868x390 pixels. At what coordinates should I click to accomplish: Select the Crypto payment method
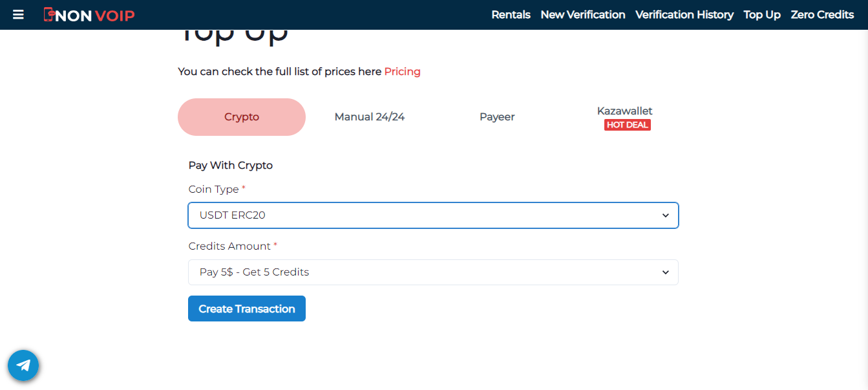pos(241,116)
